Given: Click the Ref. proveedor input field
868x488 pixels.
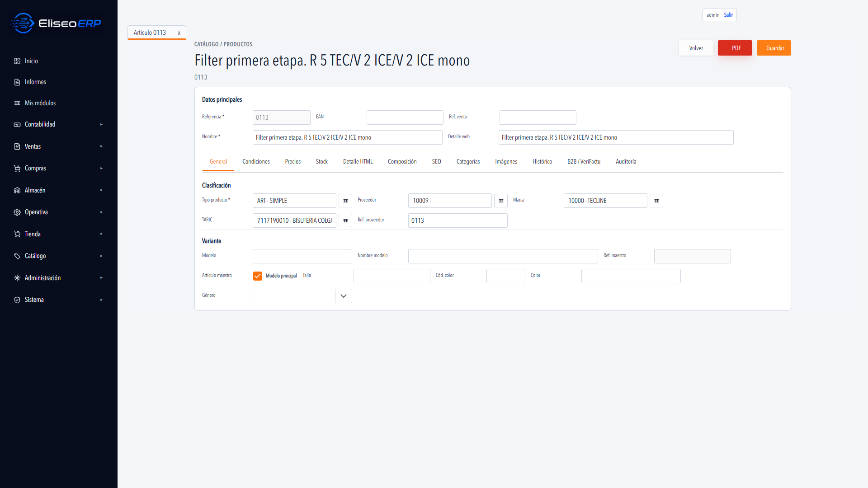Looking at the screenshot, I should pos(458,221).
